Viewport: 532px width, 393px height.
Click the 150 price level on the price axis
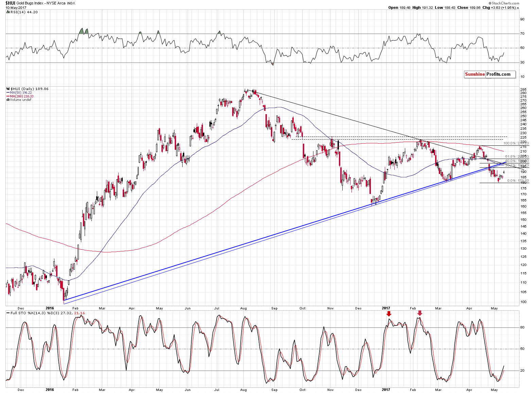523,219
